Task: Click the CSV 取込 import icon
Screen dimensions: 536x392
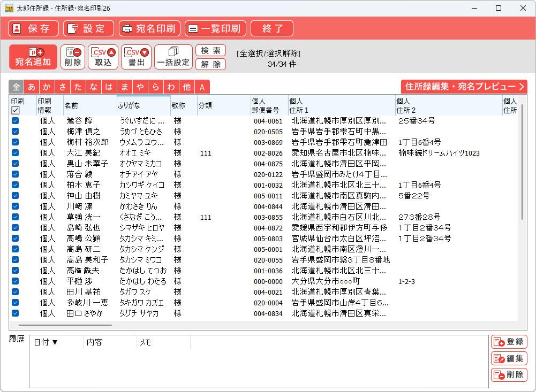Action: coord(103,57)
